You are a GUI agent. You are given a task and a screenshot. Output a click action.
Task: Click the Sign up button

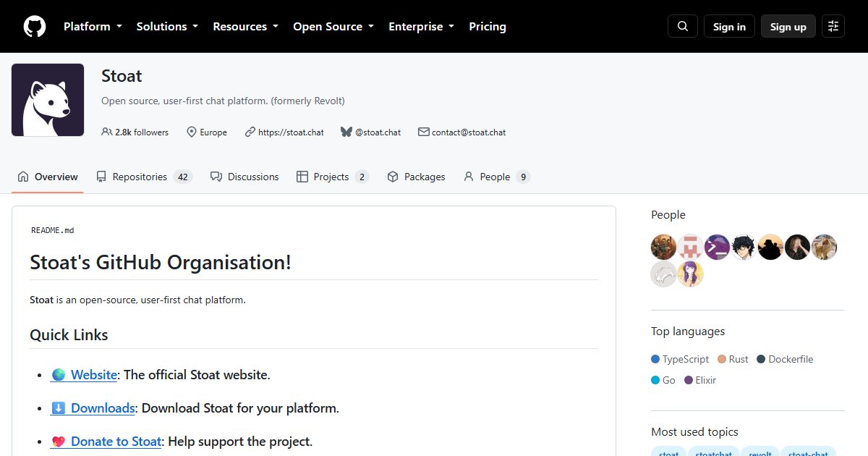pyautogui.click(x=788, y=26)
